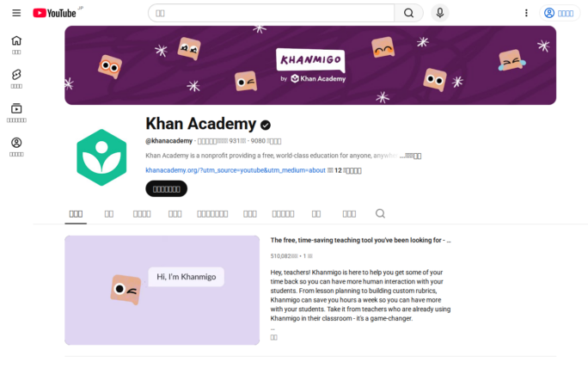Select the third channel tab
Viewport: 588px width, 368px height.
142,214
